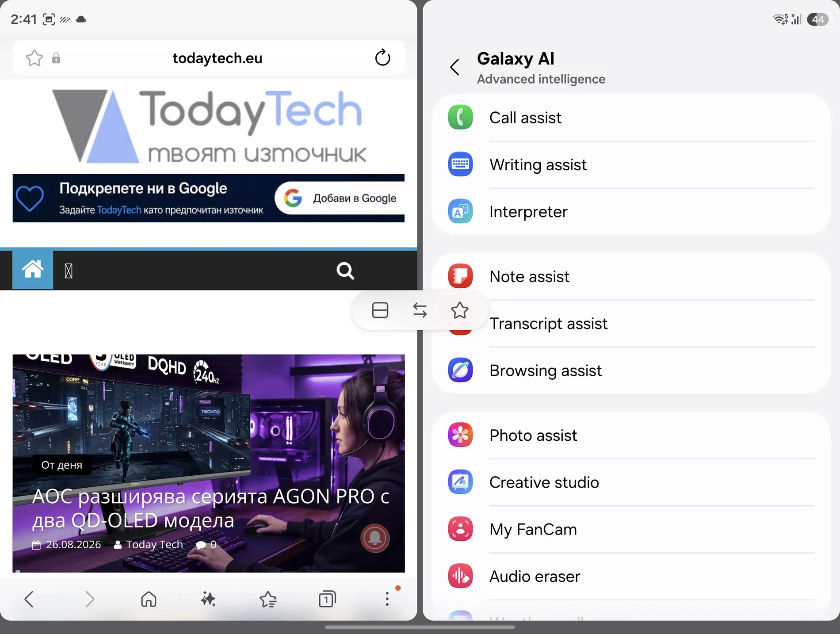
Task: Open the browser more options menu
Action: coord(387,599)
